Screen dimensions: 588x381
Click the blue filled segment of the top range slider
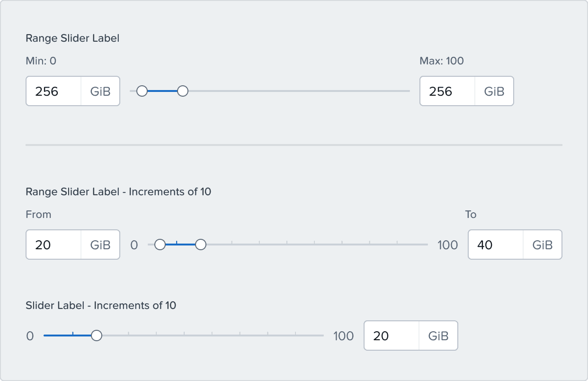(x=162, y=91)
